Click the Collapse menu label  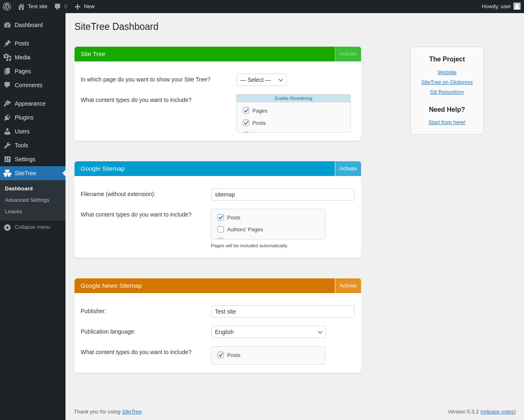pyautogui.click(x=32, y=227)
